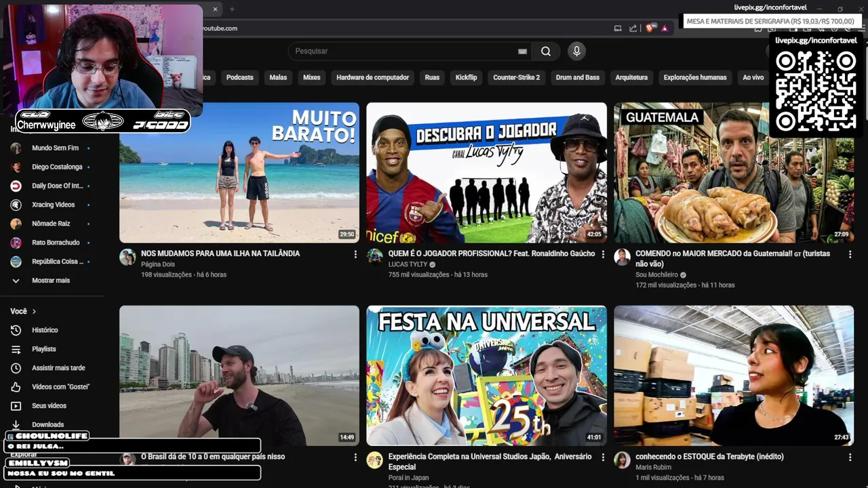Click the Brave shields icon in address bar
This screenshot has width=868, height=488.
[650, 28]
